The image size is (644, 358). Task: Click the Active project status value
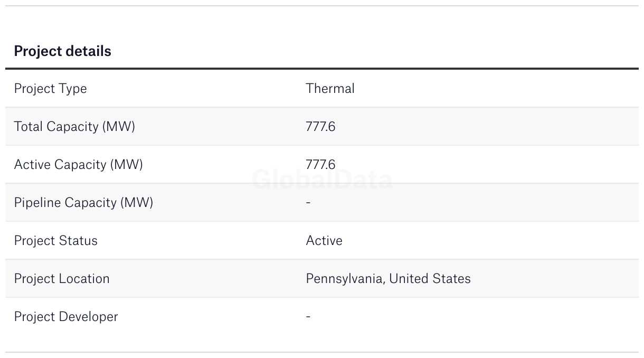click(324, 241)
